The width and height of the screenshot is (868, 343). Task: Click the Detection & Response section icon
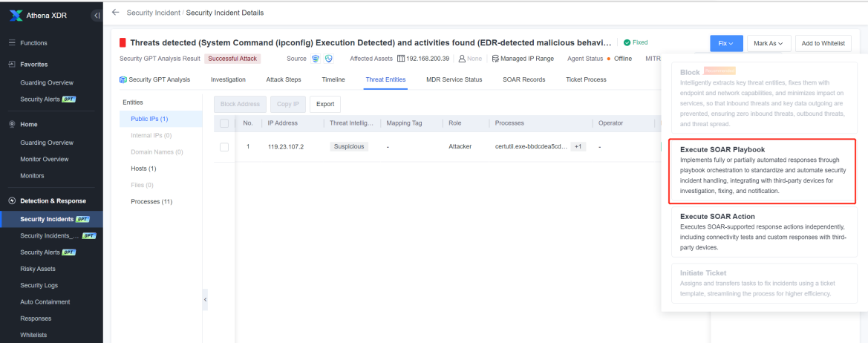click(12, 200)
